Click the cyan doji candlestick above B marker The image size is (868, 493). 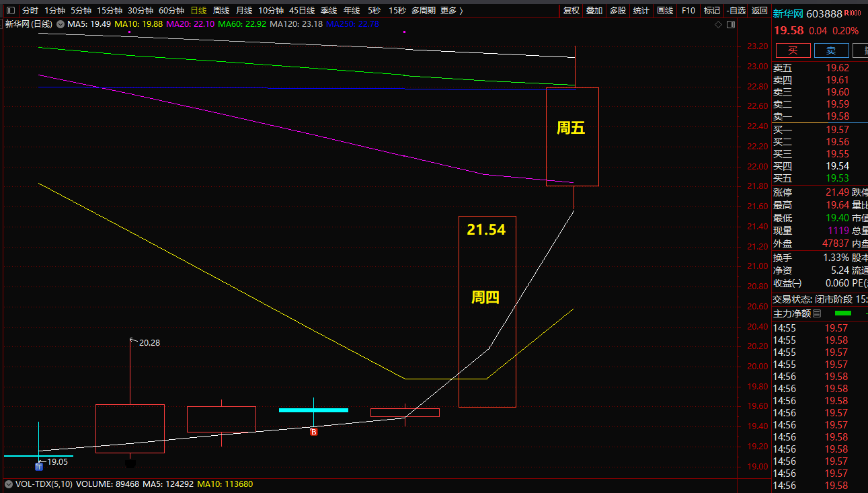tap(313, 410)
